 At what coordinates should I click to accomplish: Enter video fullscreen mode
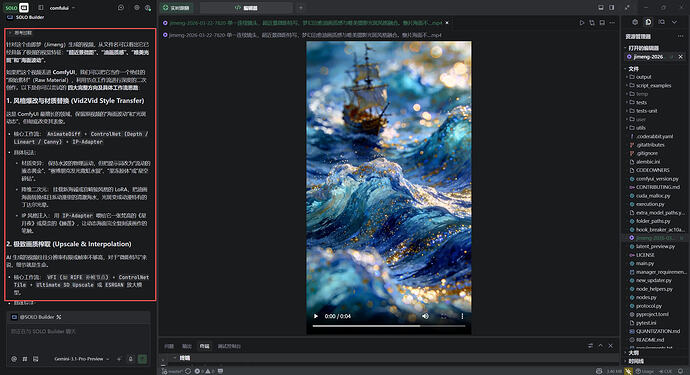click(444, 316)
